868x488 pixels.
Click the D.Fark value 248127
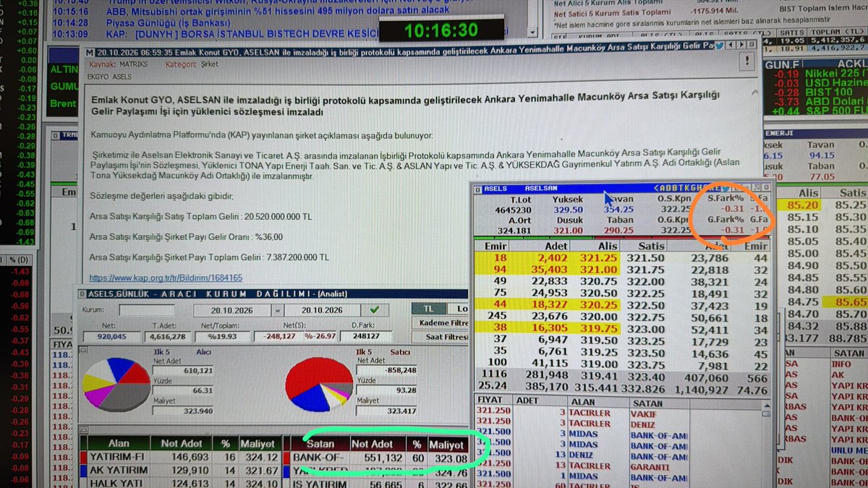pyautogui.click(x=366, y=336)
